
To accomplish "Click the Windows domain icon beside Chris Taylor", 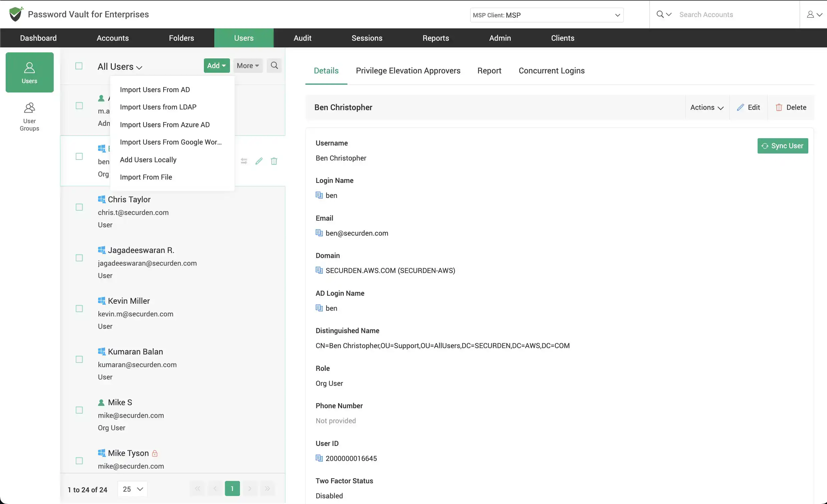I will pos(102,199).
